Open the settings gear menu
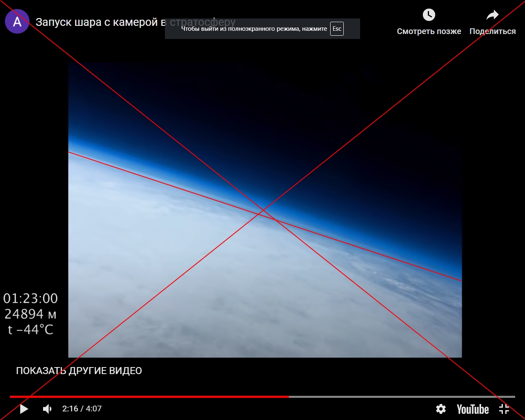Viewport: 525px width, 420px height. click(441, 409)
